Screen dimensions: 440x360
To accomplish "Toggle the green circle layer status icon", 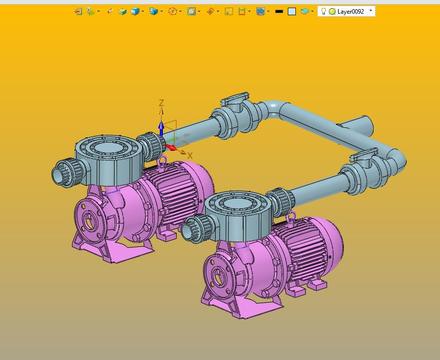I will click(x=332, y=12).
